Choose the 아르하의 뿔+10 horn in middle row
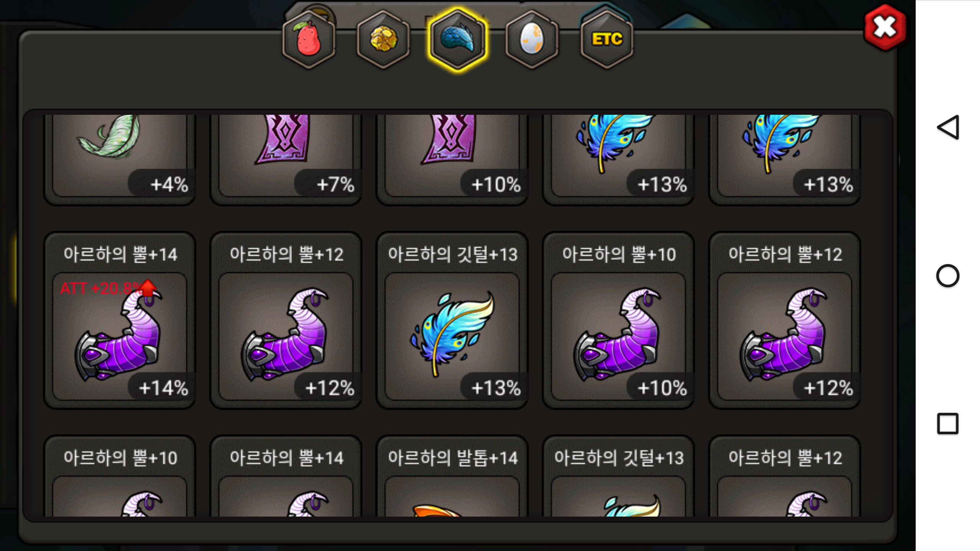 618,321
